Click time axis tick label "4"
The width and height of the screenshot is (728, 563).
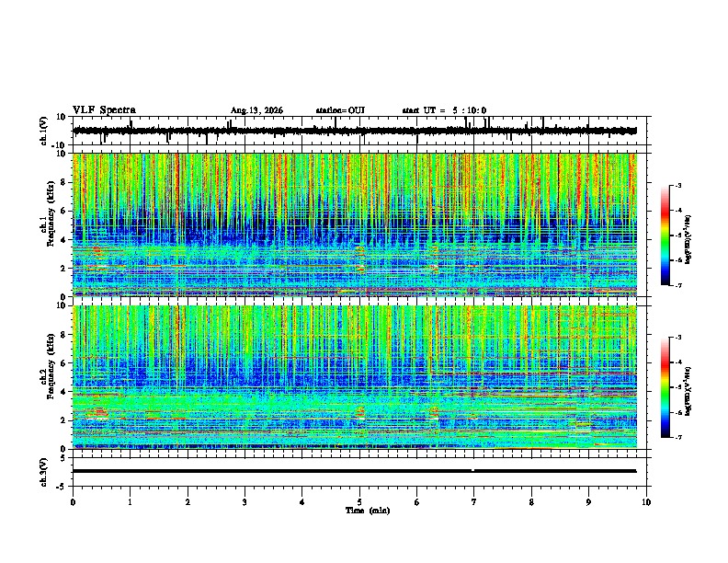click(x=302, y=502)
